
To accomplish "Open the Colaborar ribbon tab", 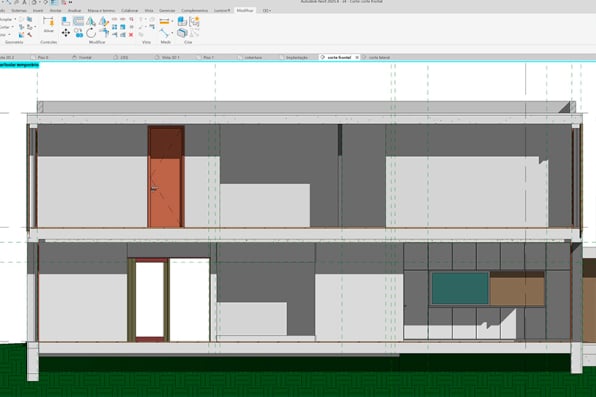I will tap(130, 11).
